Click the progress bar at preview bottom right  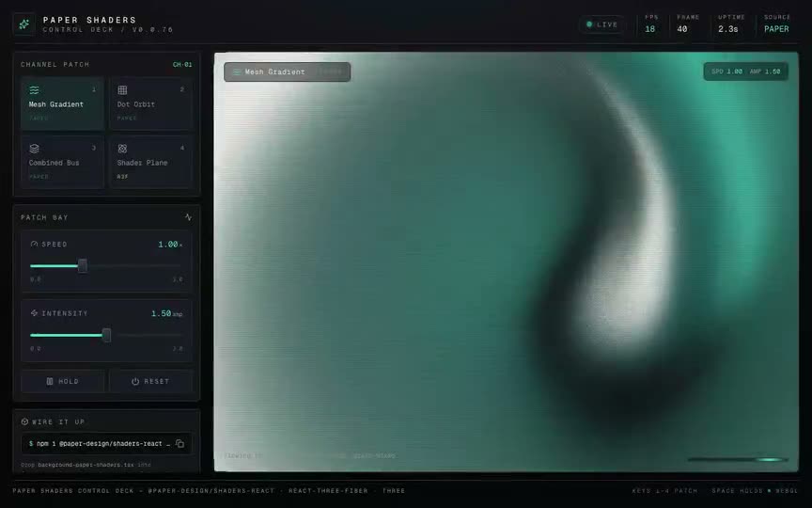point(738,459)
